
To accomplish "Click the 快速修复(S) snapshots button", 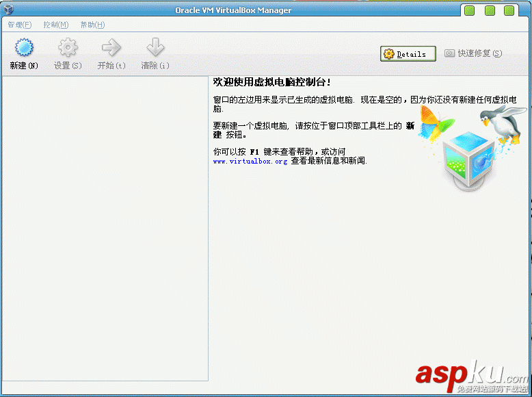I will [473, 53].
